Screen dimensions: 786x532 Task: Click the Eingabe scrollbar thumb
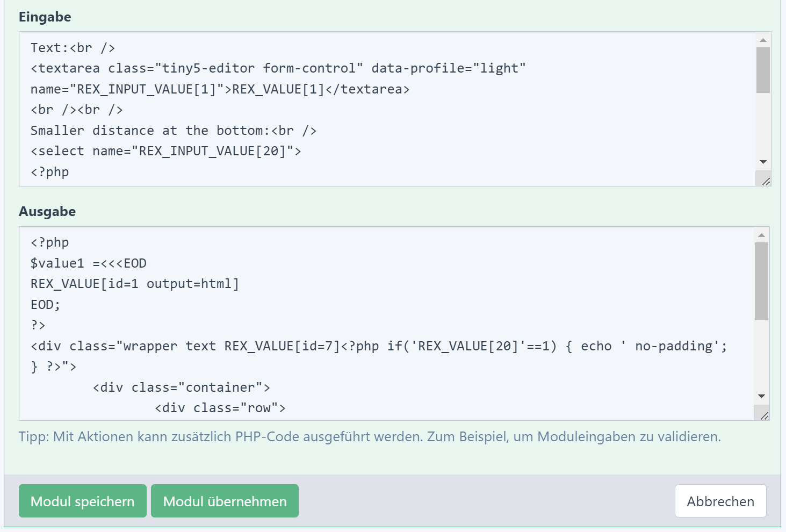[x=763, y=70]
